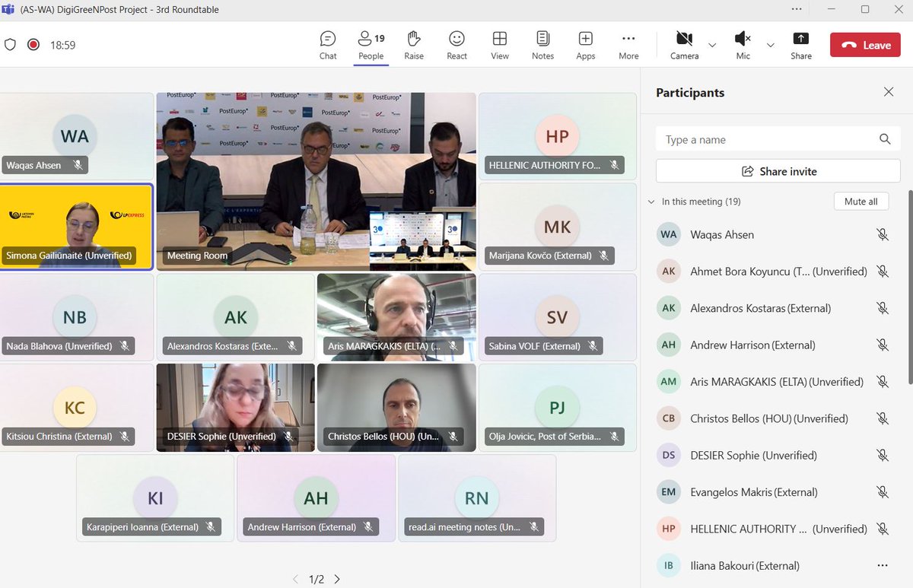Click Share invite button
This screenshot has width=913, height=588.
pos(778,171)
